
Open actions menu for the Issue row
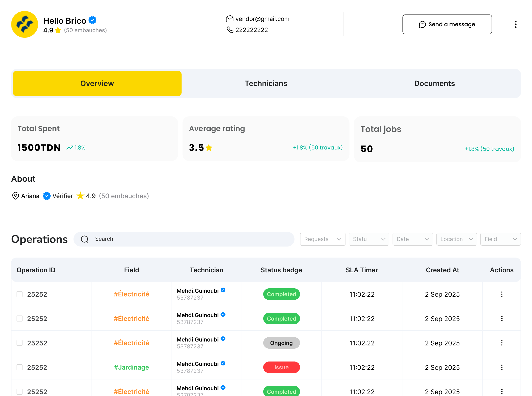(x=502, y=367)
